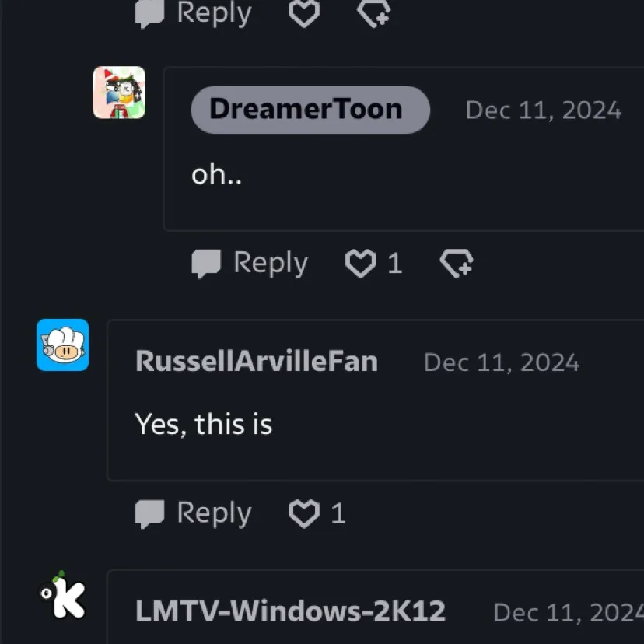Reply to DreamerToon's "oh.." comment
This screenshot has width=644, height=644.
coord(250,263)
